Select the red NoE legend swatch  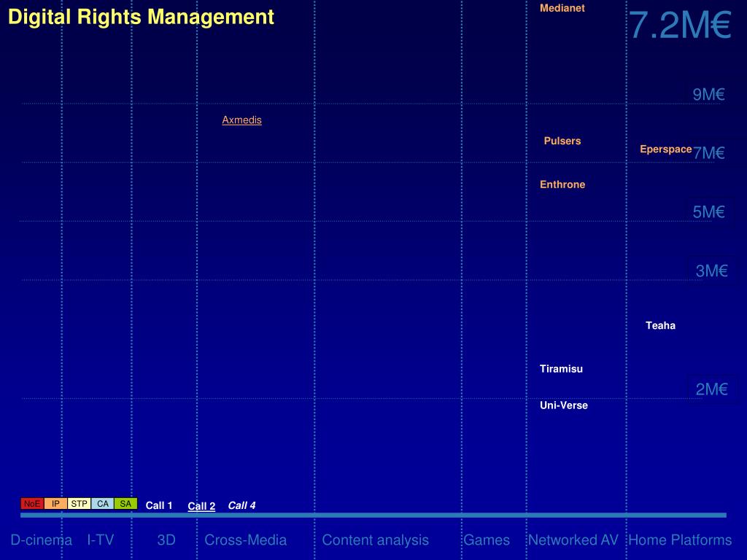tap(32, 504)
